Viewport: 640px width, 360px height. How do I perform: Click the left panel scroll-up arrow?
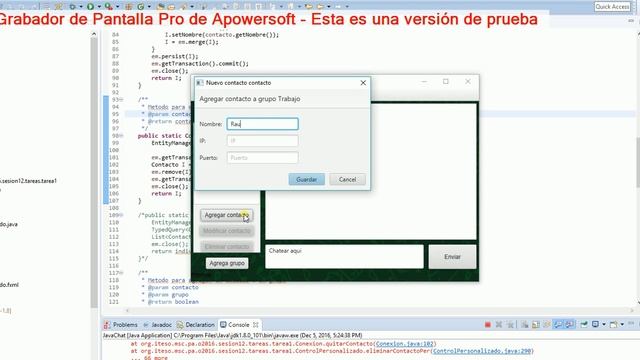tap(94, 34)
